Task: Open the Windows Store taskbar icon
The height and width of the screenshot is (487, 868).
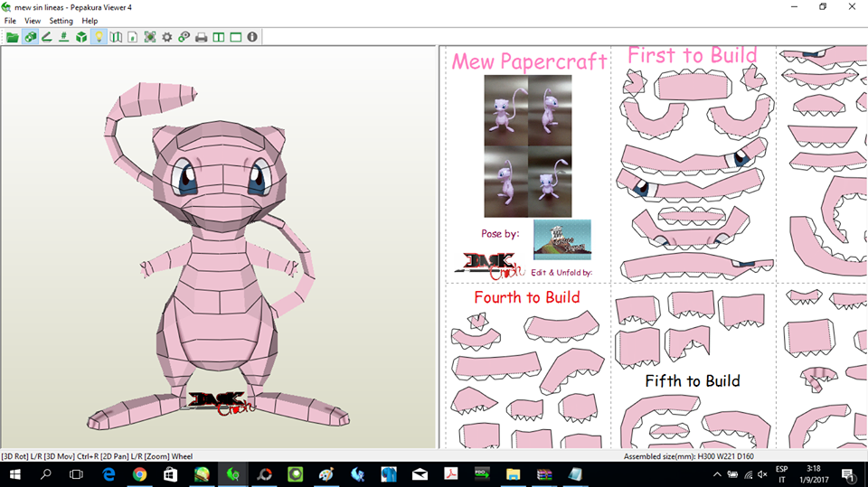Action: point(171,474)
